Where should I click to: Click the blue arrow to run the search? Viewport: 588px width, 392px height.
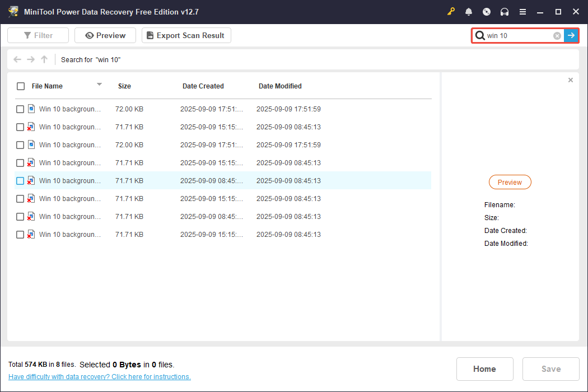(571, 35)
